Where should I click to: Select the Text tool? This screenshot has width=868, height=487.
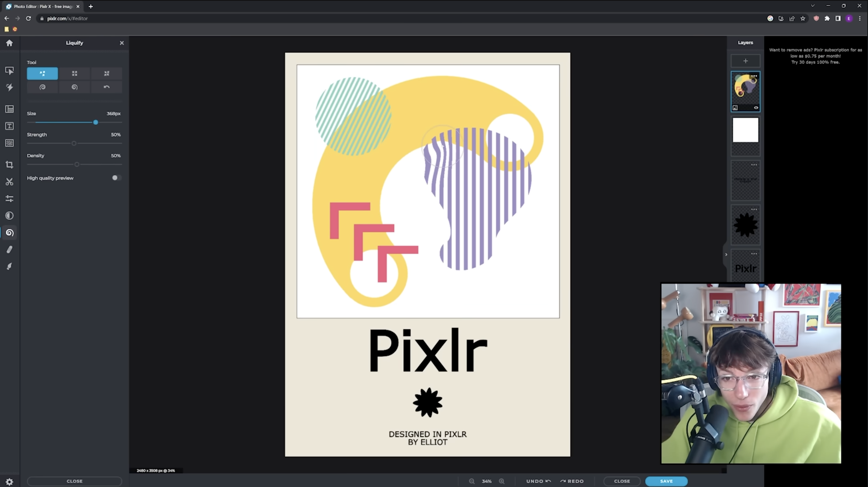pyautogui.click(x=9, y=126)
